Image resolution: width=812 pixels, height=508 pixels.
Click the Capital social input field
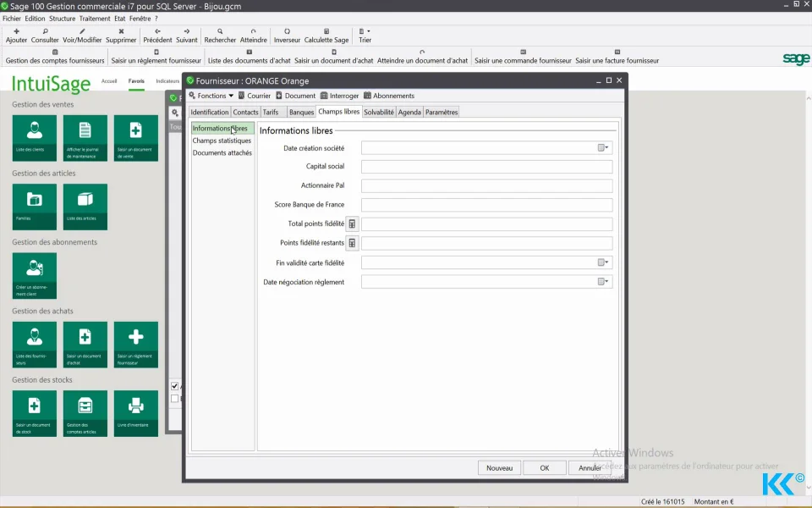pyautogui.click(x=487, y=167)
